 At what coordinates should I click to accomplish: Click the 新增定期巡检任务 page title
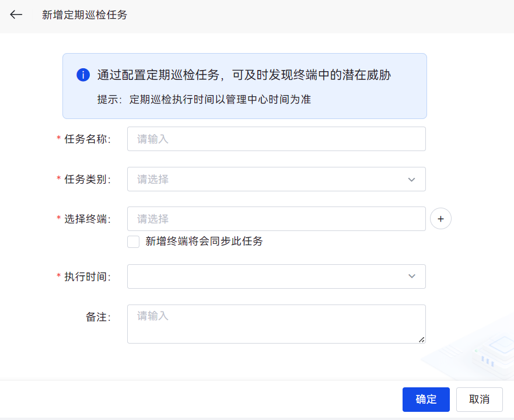pyautogui.click(x=85, y=15)
